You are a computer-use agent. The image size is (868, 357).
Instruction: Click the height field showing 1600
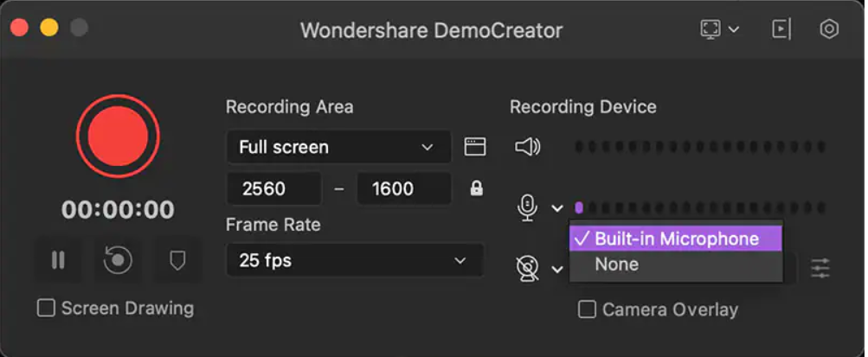pos(404,189)
